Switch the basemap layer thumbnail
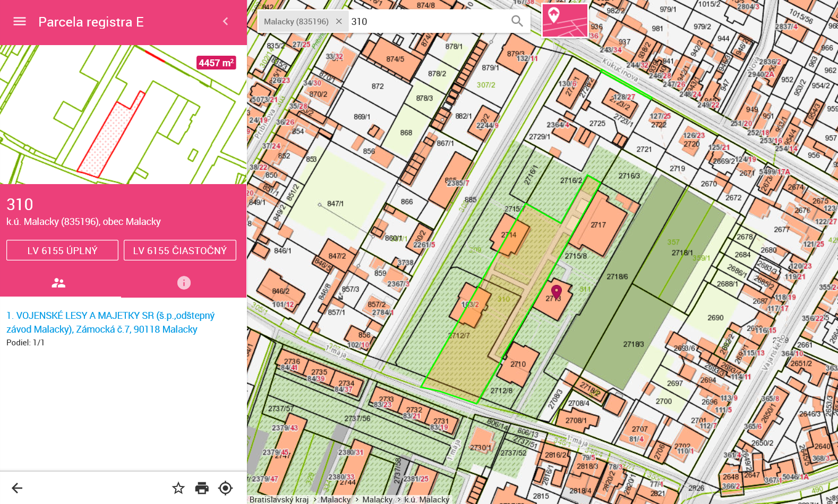The image size is (838, 504). click(x=565, y=21)
